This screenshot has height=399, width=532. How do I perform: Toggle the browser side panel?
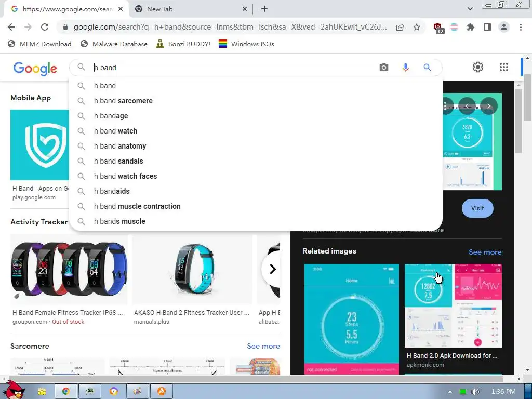487,27
